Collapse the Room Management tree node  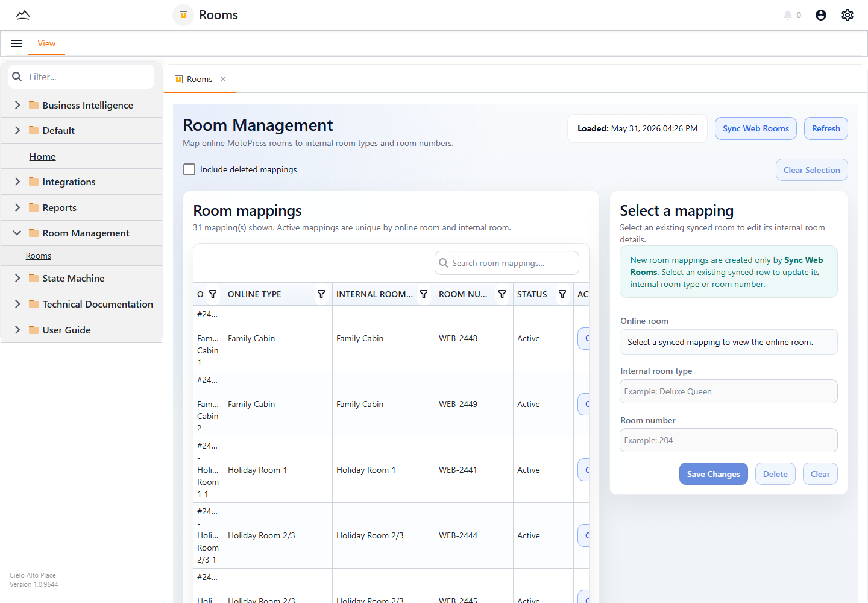click(17, 233)
